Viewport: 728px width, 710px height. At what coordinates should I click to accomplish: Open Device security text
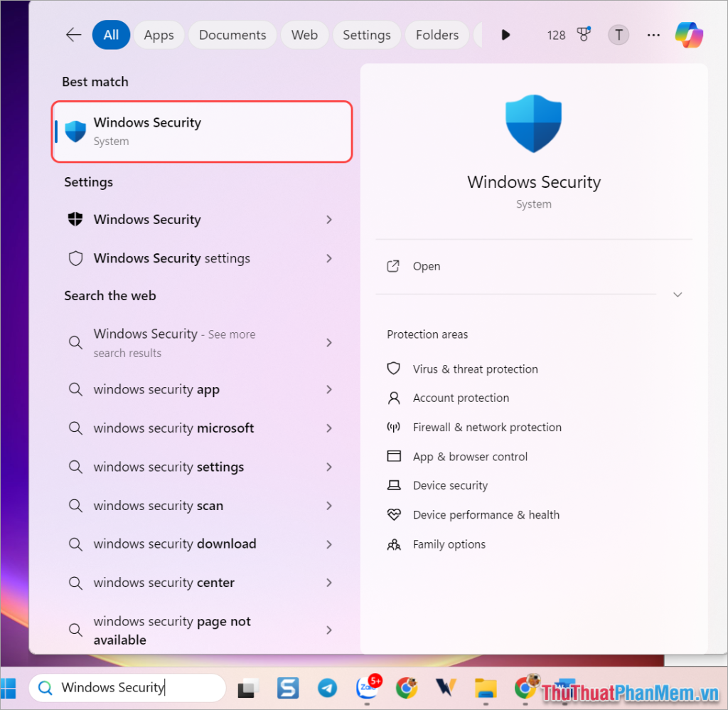[x=450, y=486]
